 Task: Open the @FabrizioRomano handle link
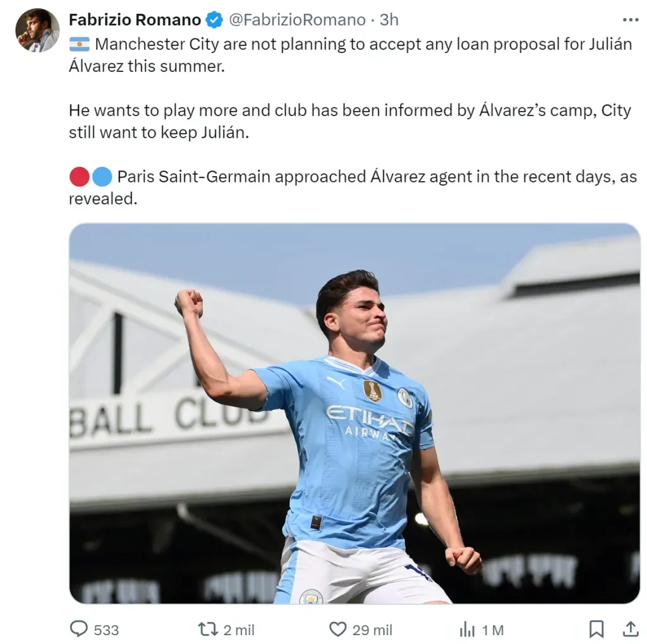point(297,20)
